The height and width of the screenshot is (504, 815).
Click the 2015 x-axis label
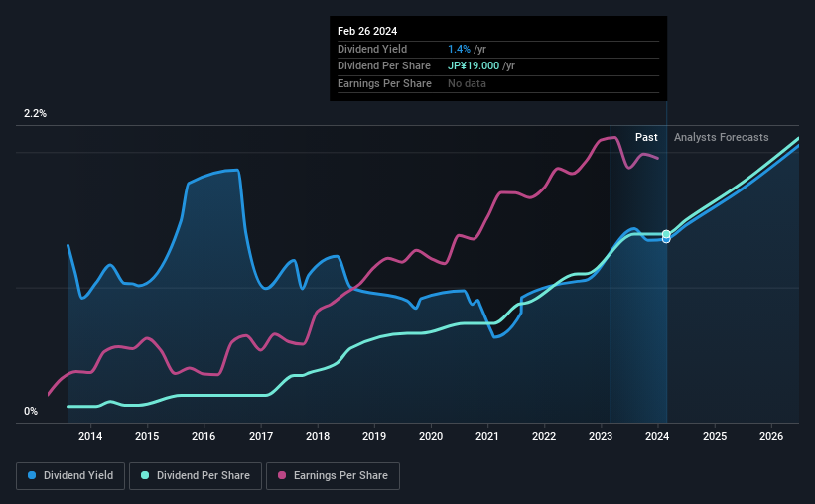tap(147, 436)
